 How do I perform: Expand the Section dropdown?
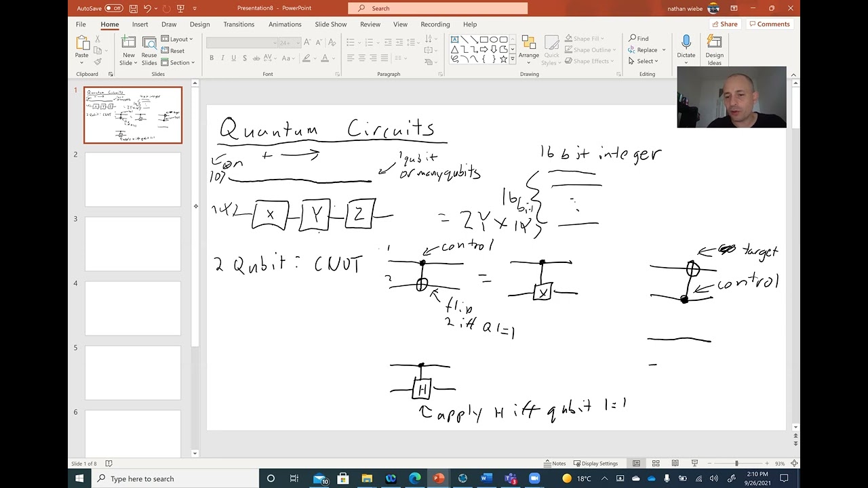tap(178, 62)
